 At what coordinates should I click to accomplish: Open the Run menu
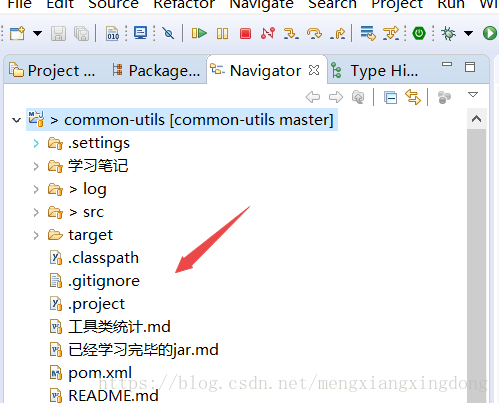[451, 4]
